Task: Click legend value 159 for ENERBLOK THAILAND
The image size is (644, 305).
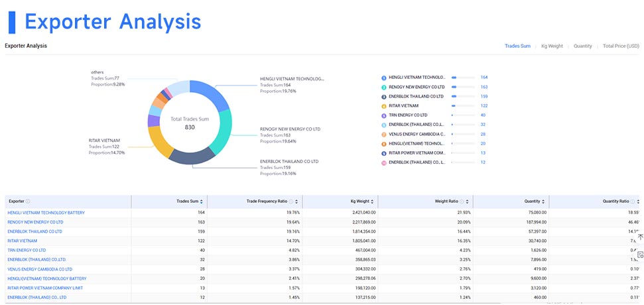Action: (x=483, y=96)
